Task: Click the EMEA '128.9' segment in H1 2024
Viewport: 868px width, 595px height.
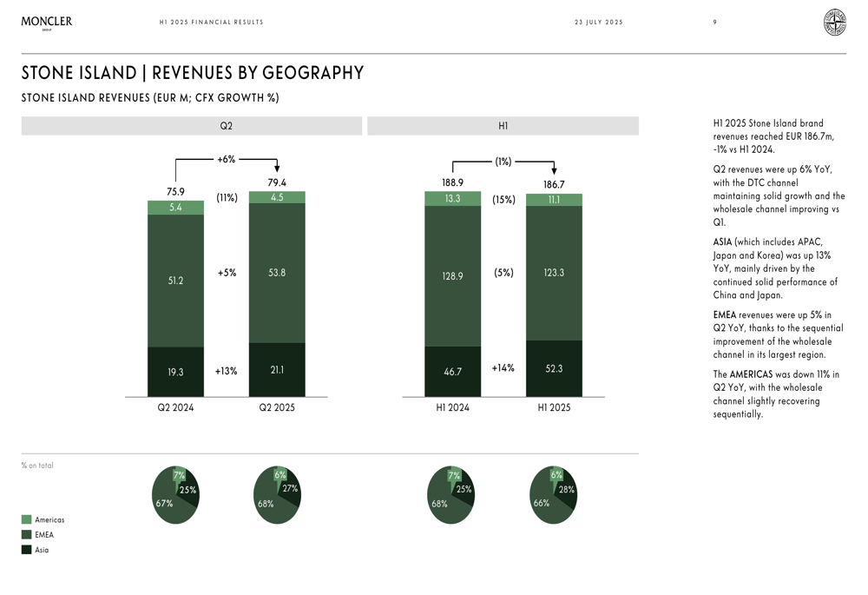Action: tap(452, 276)
